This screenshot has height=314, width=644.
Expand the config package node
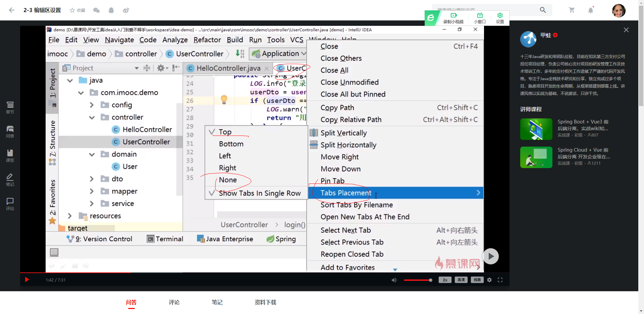92,105
